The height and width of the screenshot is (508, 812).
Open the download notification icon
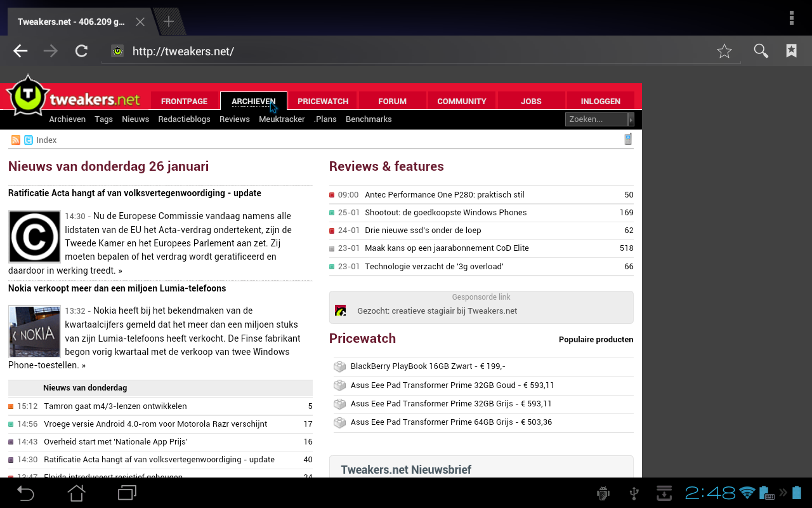coord(664,493)
